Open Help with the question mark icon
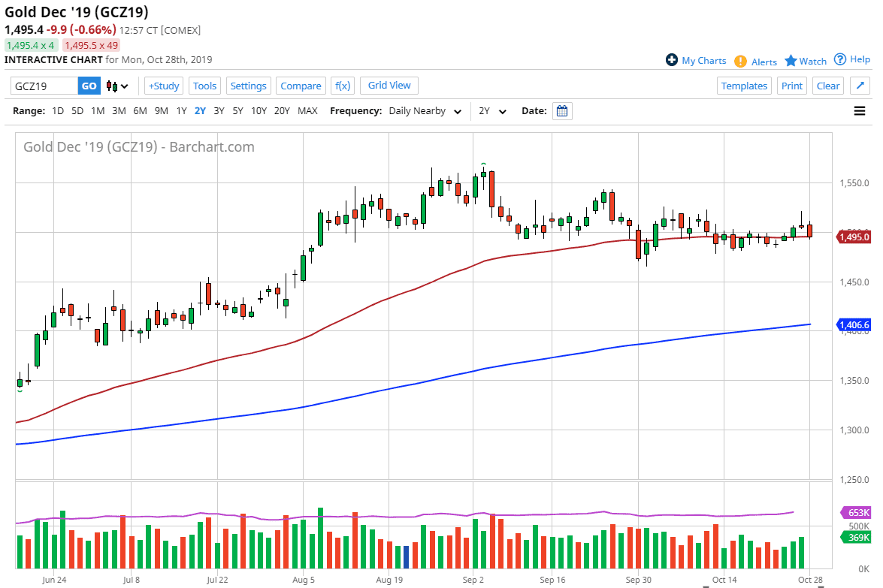The width and height of the screenshot is (883, 588). point(841,59)
